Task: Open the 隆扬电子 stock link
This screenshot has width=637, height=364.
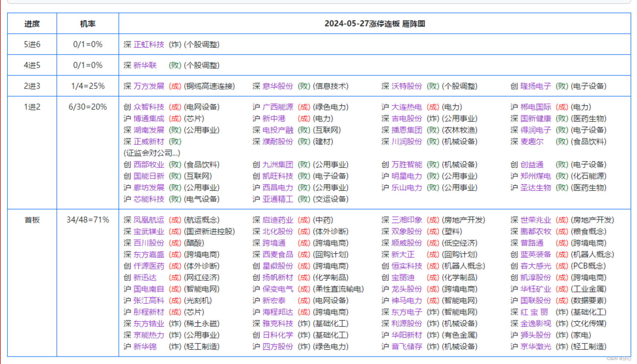Action: tap(536, 86)
